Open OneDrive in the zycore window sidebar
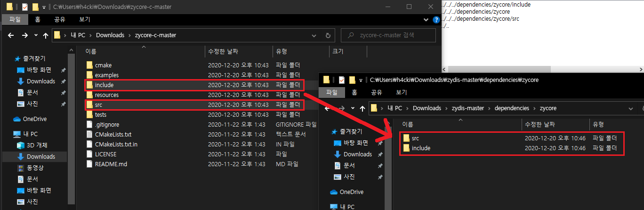The width and height of the screenshot is (644, 210). [347, 192]
